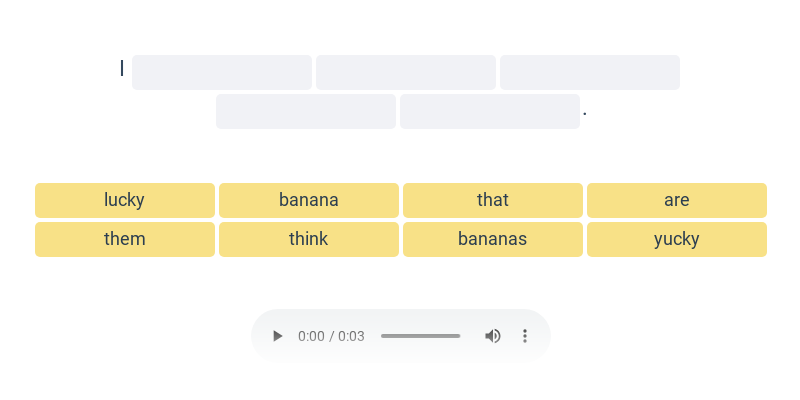Play the audio clip
Image resolution: width=800 pixels, height=400 pixels.
(277, 336)
